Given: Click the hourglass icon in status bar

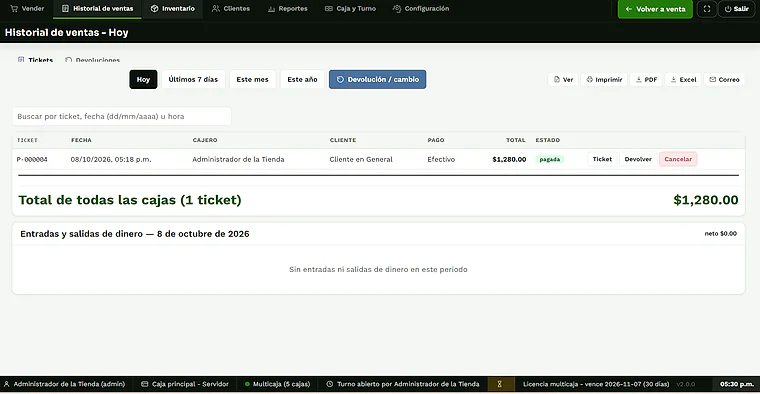Looking at the screenshot, I should [499, 384].
